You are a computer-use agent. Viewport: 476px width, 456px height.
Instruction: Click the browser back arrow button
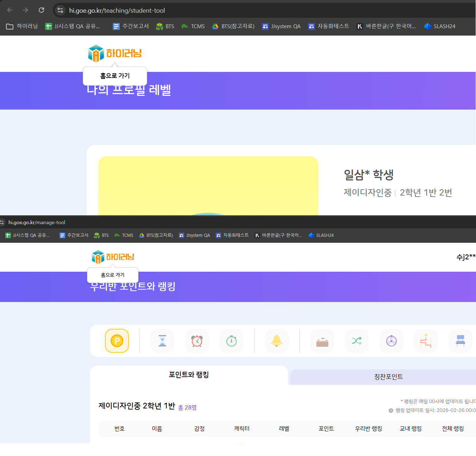10,10
